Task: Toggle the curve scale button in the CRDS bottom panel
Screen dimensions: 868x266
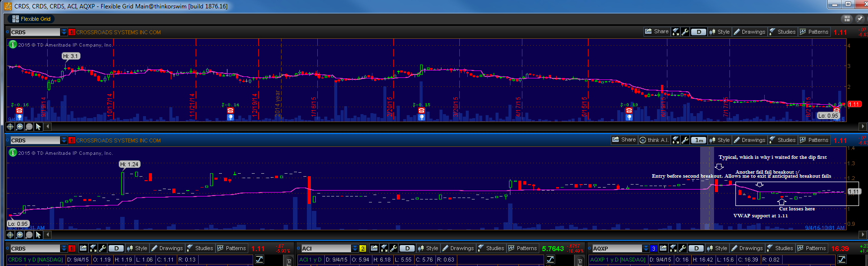Action: pyautogui.click(x=260, y=260)
